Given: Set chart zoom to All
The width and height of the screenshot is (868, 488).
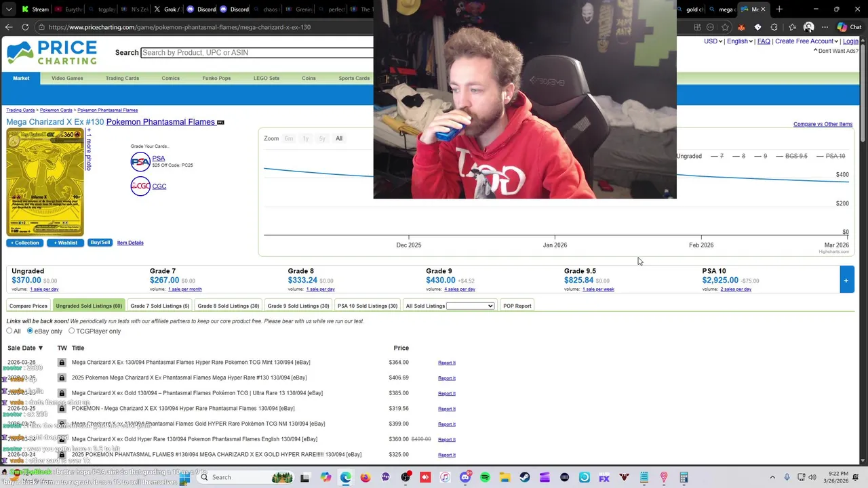Looking at the screenshot, I should pos(339,138).
